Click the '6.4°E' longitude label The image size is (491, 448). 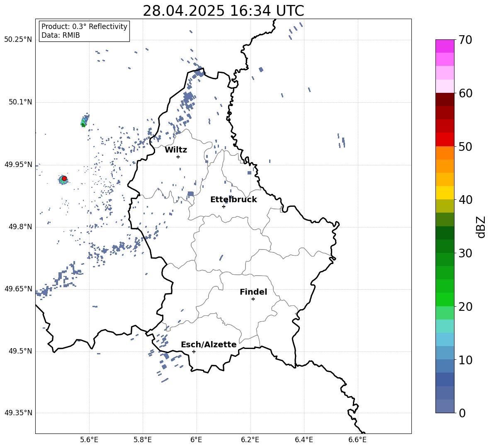(304, 440)
